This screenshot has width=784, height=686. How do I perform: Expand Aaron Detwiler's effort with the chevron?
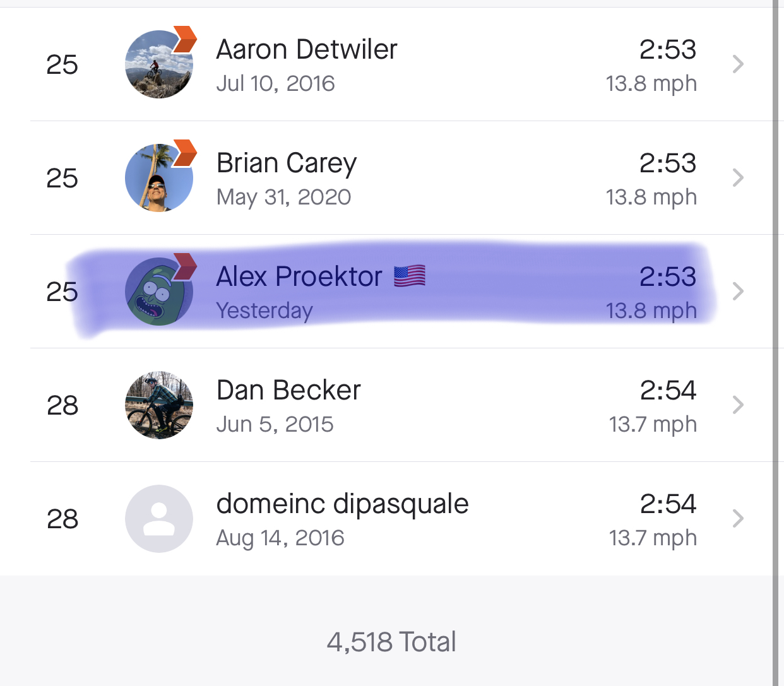tap(738, 64)
